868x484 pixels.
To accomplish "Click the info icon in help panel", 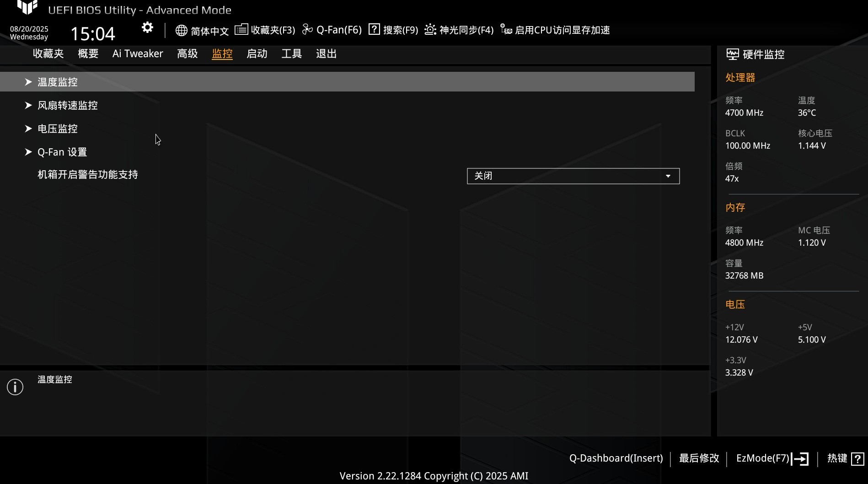I will 15,387.
